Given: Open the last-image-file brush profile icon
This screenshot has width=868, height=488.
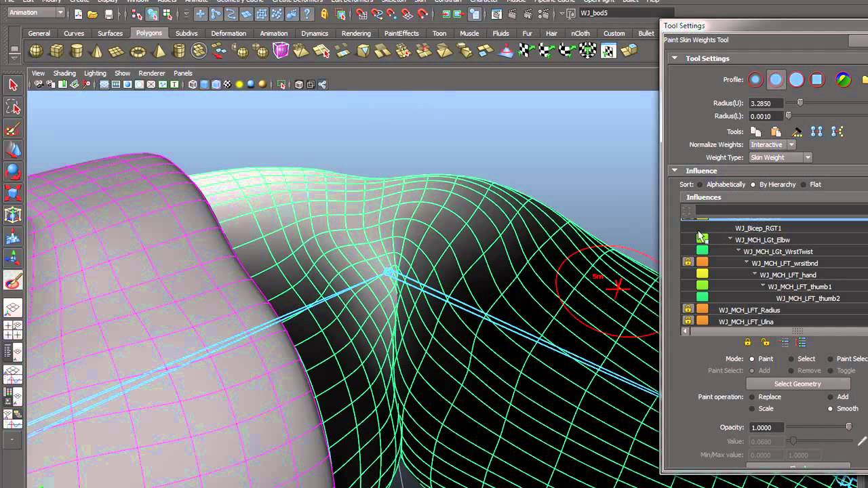Looking at the screenshot, I should tap(843, 80).
